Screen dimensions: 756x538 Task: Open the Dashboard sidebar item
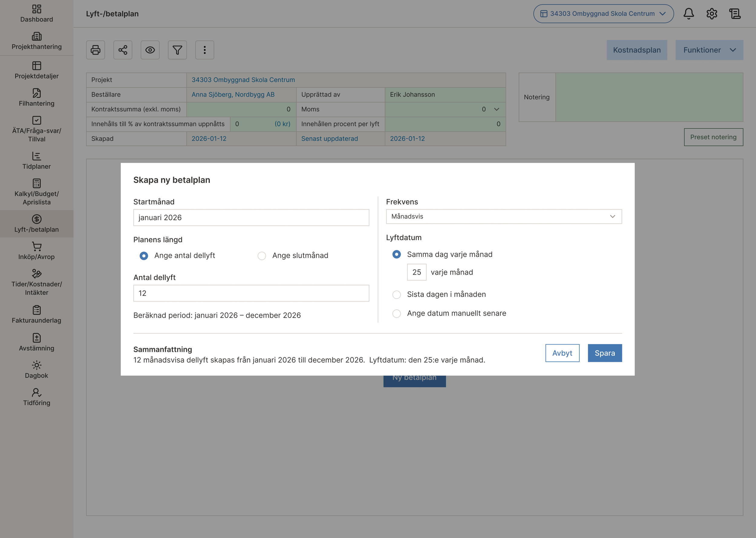coord(36,14)
